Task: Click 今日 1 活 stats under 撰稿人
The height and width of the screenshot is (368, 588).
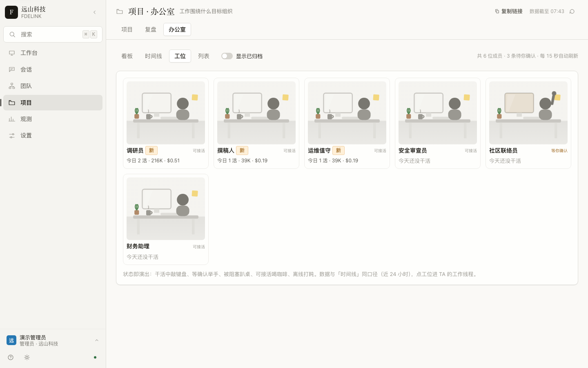Action: click(x=243, y=161)
